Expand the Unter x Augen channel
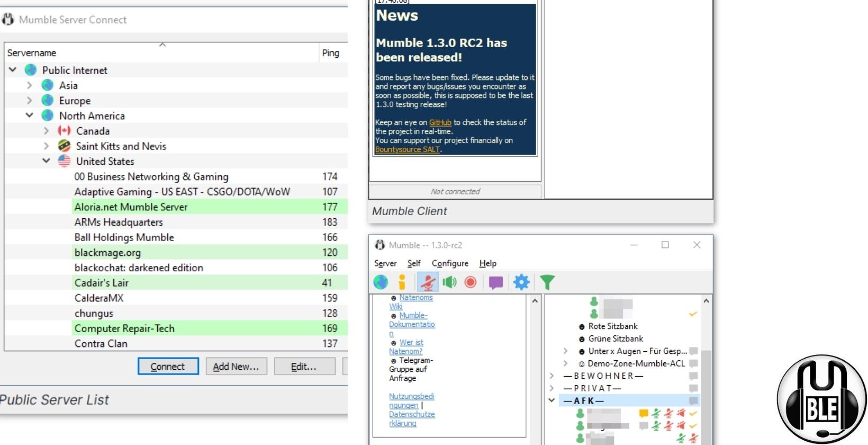868x445 pixels. (565, 351)
